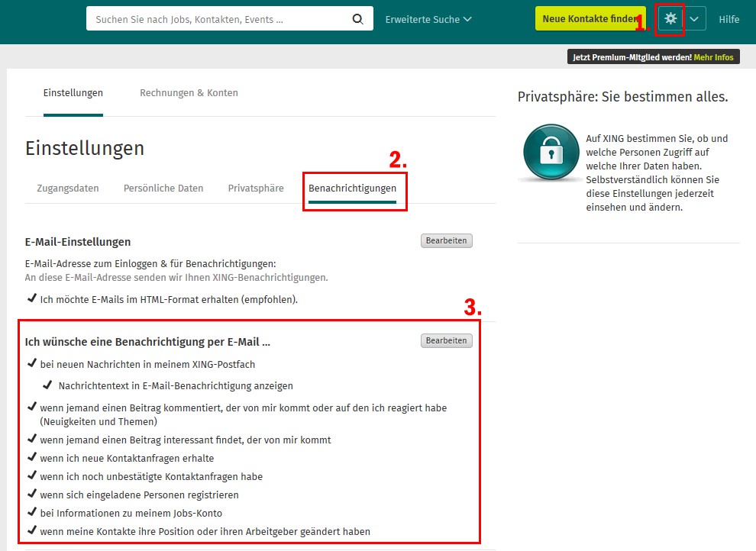Click Bearbeiten for E-Mail-Einstellungen
The image size is (756, 551).
point(446,240)
